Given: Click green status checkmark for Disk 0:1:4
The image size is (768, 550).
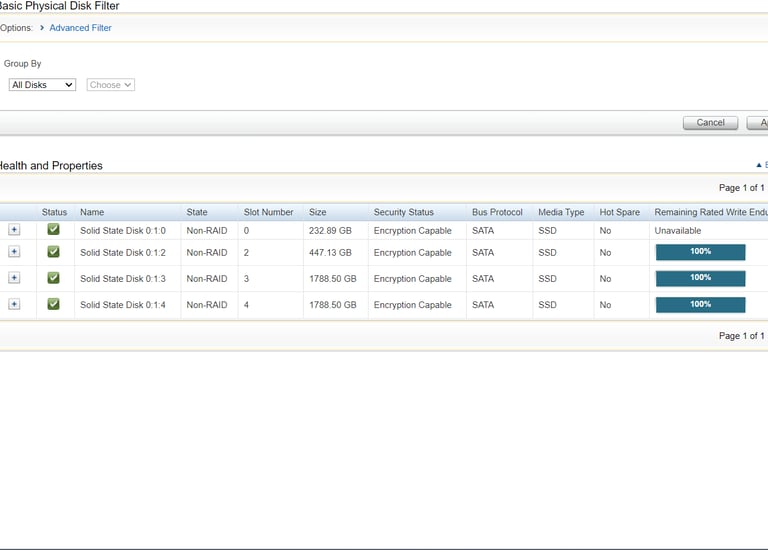Looking at the screenshot, I should (x=53, y=304).
